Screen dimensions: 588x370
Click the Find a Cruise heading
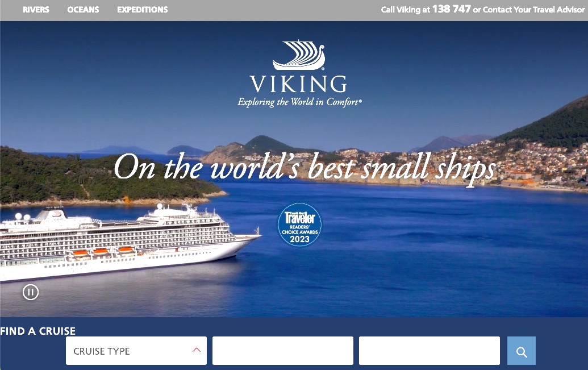[x=38, y=331]
